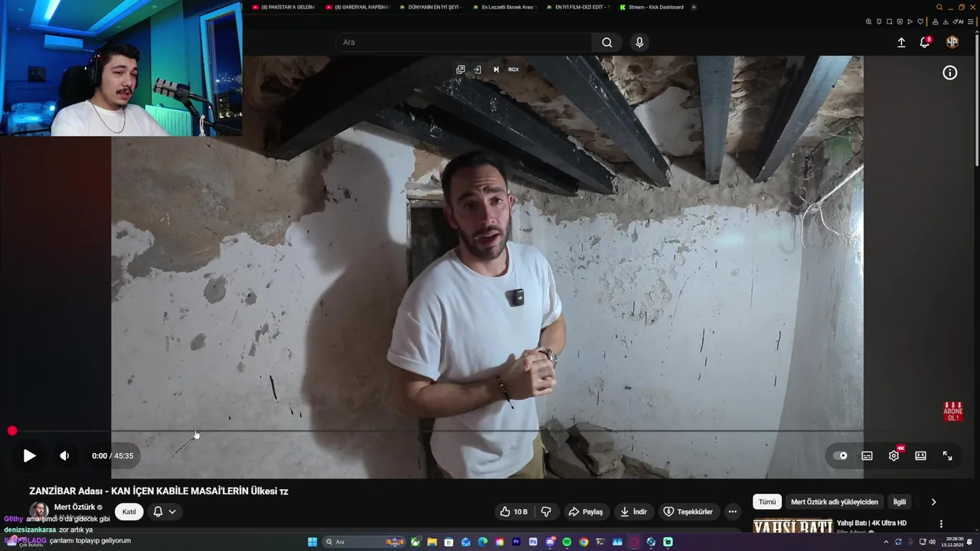Click the search magnifier button
Screen dimensions: 980x551
point(607,42)
